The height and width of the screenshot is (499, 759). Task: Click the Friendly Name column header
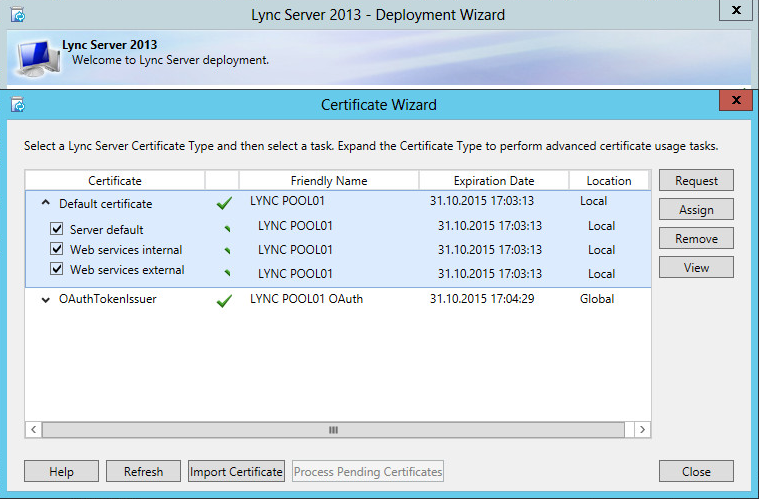[x=329, y=181]
